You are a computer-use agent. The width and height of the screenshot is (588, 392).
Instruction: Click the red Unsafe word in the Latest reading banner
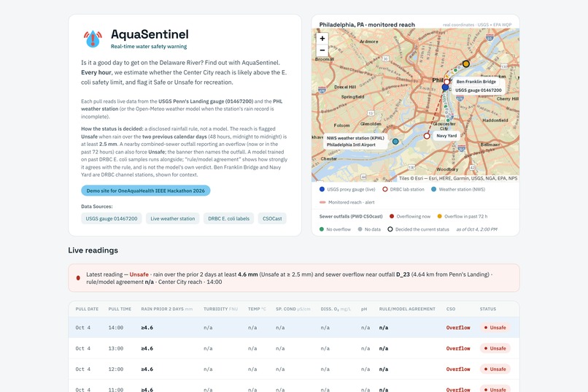click(x=139, y=274)
